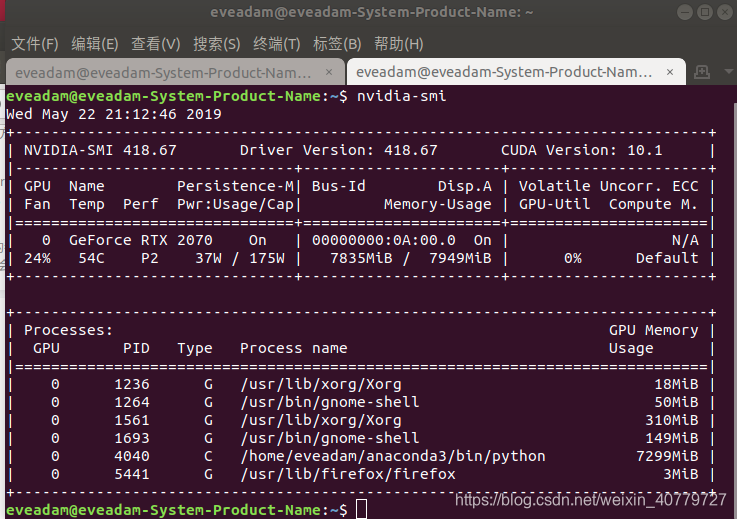This screenshot has width=737, height=519.
Task: Close the first terminal tab
Action: point(329,72)
